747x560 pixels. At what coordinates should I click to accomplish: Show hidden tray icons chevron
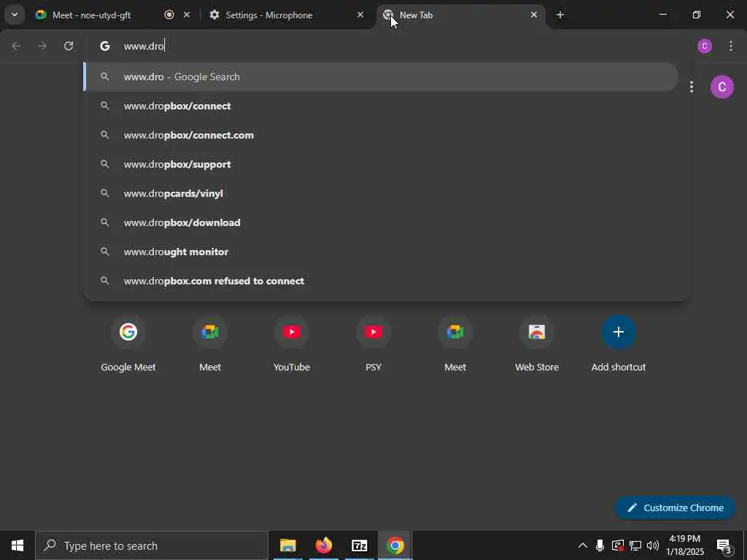tap(583, 545)
